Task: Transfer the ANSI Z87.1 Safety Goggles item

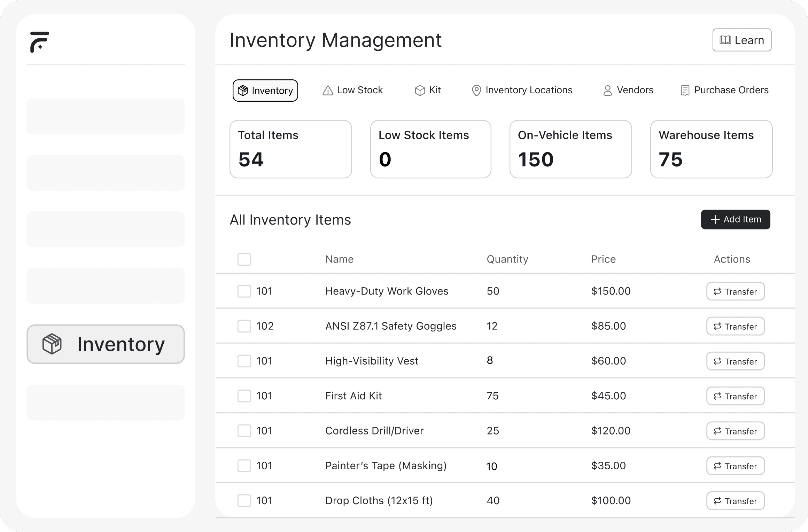Action: (x=735, y=326)
